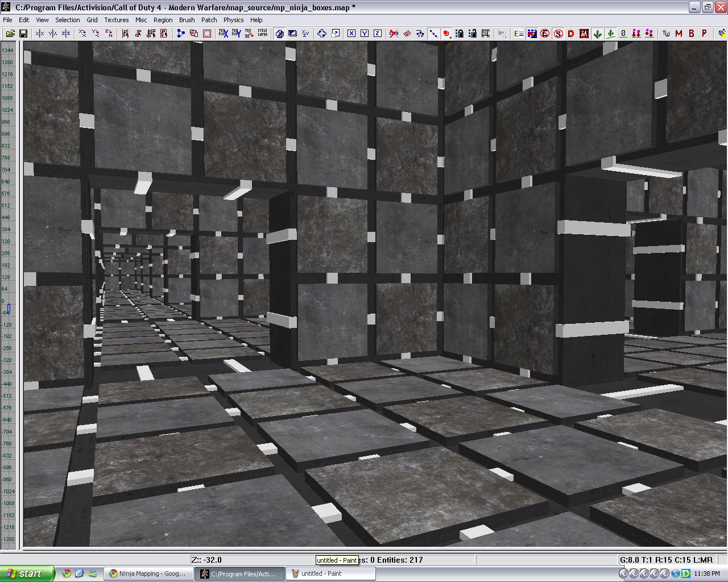The image size is (728, 582).
Task: Toggle the crossed-out cubic clipping button
Action: 394,34
